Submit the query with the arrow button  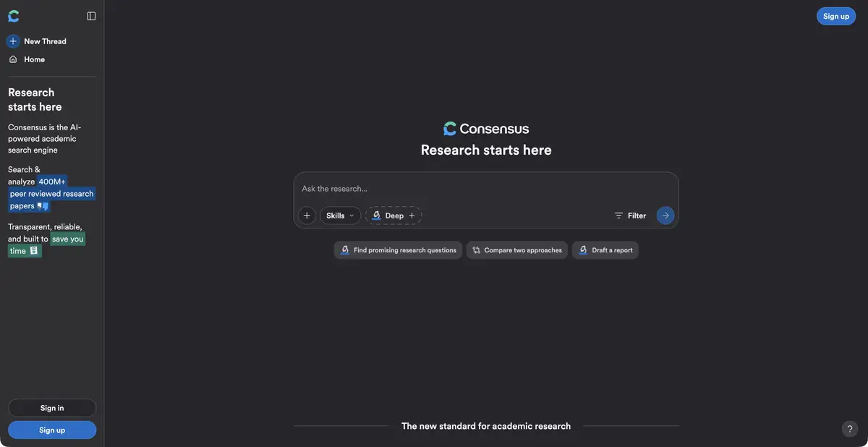(665, 216)
